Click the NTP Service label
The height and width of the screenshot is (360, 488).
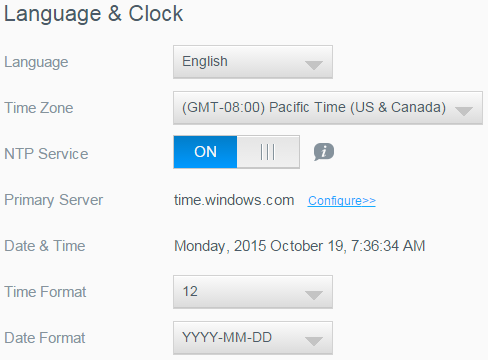tap(46, 154)
